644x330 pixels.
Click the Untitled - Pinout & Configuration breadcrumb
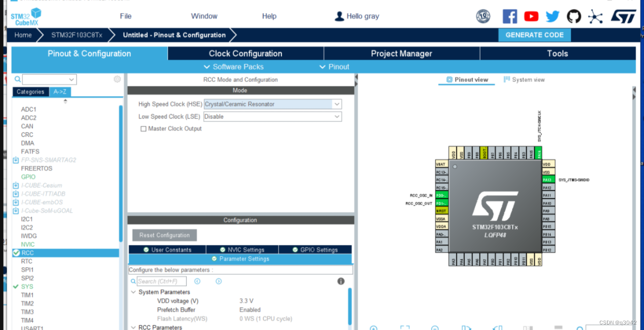pos(174,35)
